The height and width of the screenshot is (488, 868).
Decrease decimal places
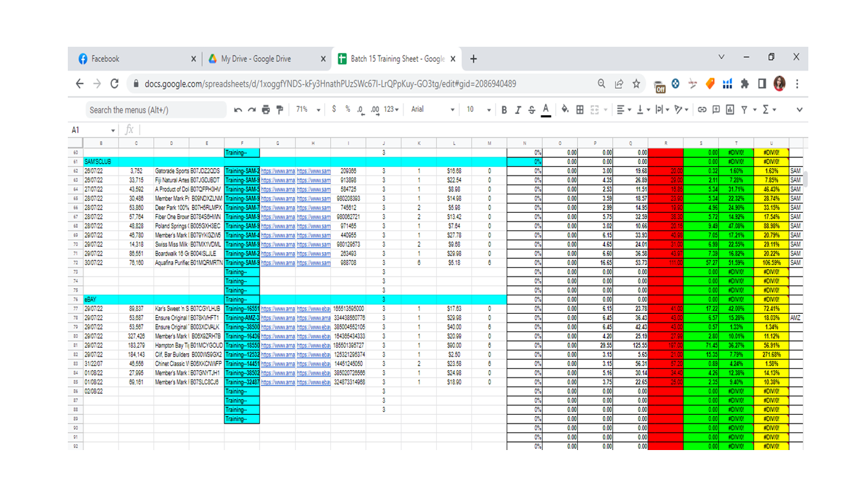pyautogui.click(x=361, y=110)
